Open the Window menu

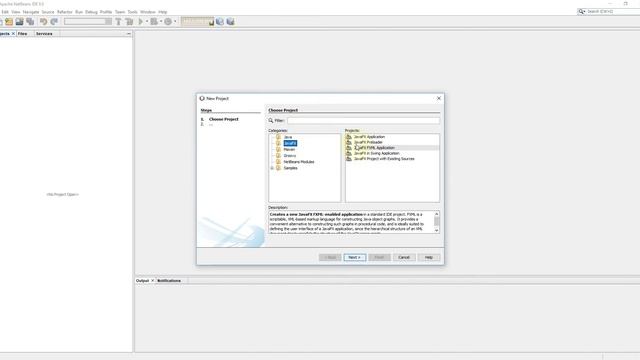[148, 12]
